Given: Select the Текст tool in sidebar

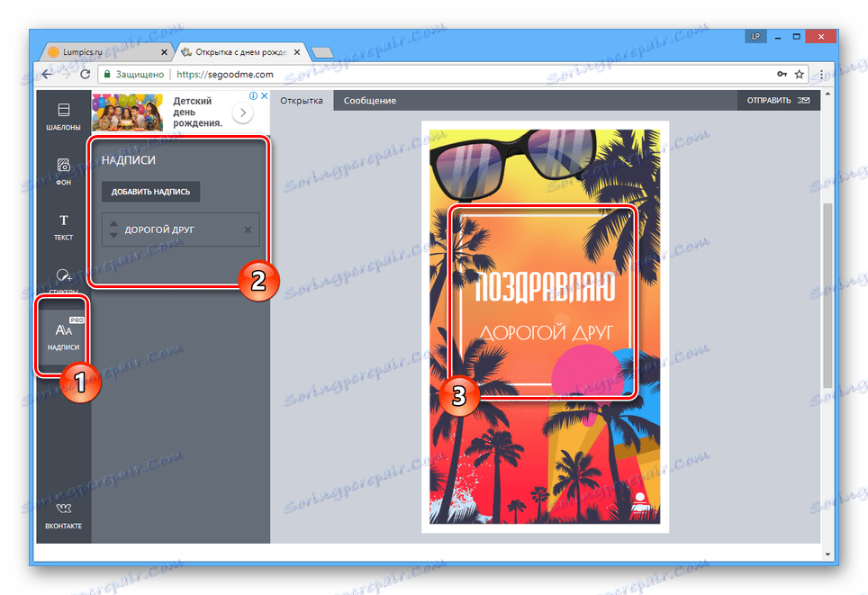Looking at the screenshot, I should 63,227.
